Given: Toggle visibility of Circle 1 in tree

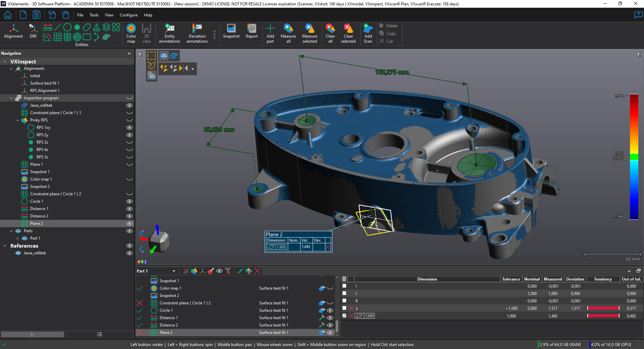Looking at the screenshot, I should click(x=129, y=201).
